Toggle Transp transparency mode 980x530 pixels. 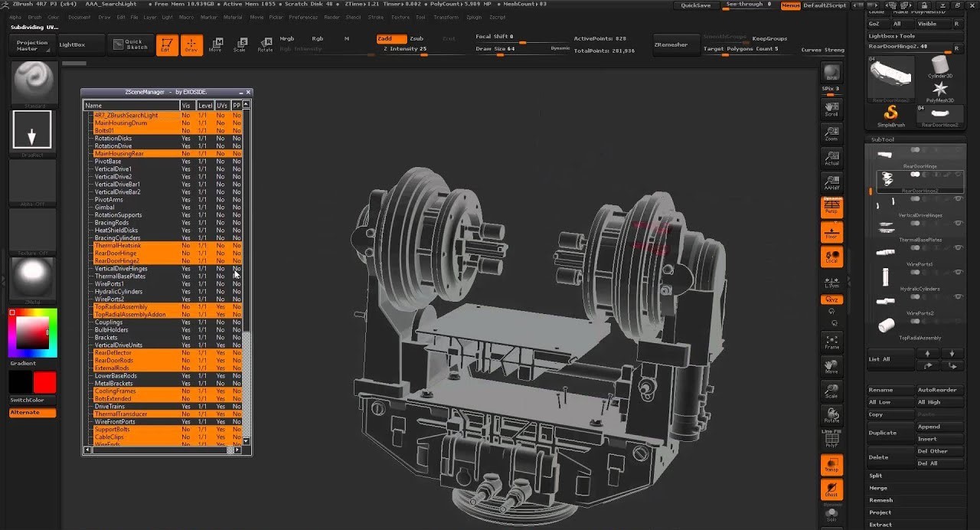pyautogui.click(x=831, y=464)
